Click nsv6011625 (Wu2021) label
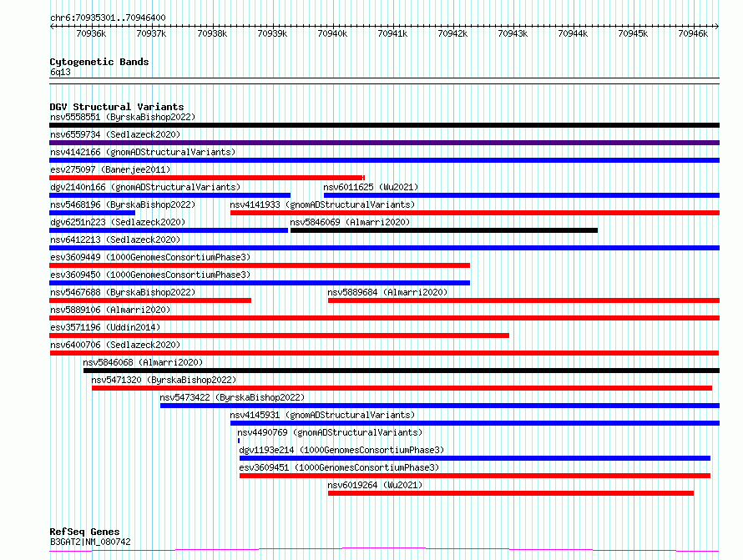The image size is (743, 560). (x=371, y=187)
